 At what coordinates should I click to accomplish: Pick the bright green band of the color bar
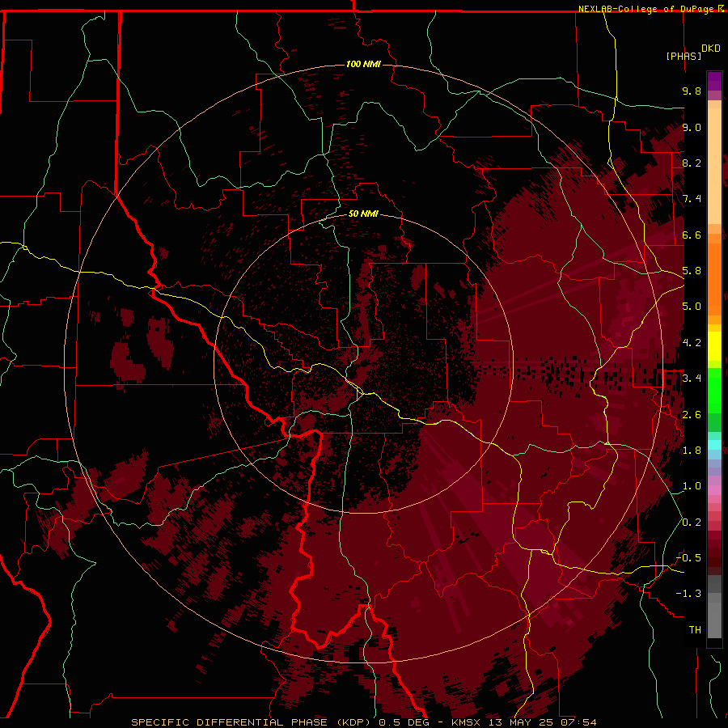[714, 390]
